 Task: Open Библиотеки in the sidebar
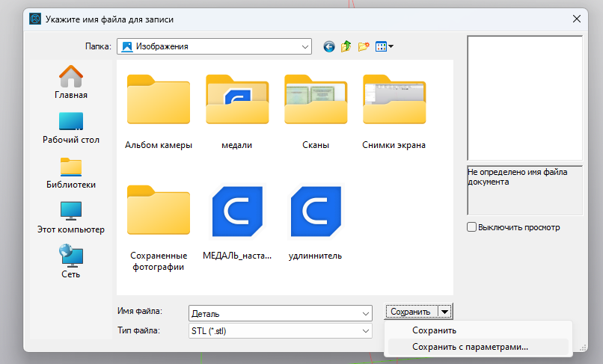click(x=71, y=173)
